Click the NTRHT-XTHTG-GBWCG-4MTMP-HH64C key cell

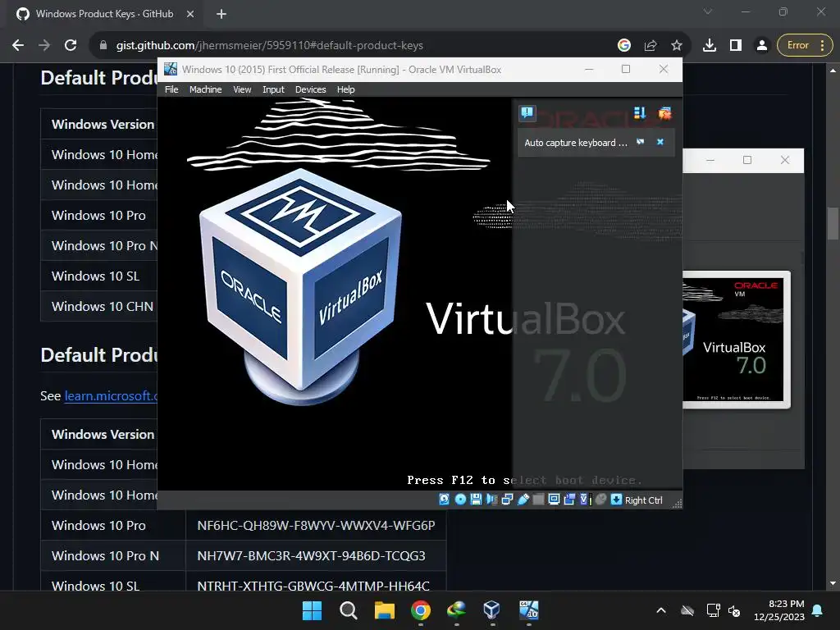point(316,582)
